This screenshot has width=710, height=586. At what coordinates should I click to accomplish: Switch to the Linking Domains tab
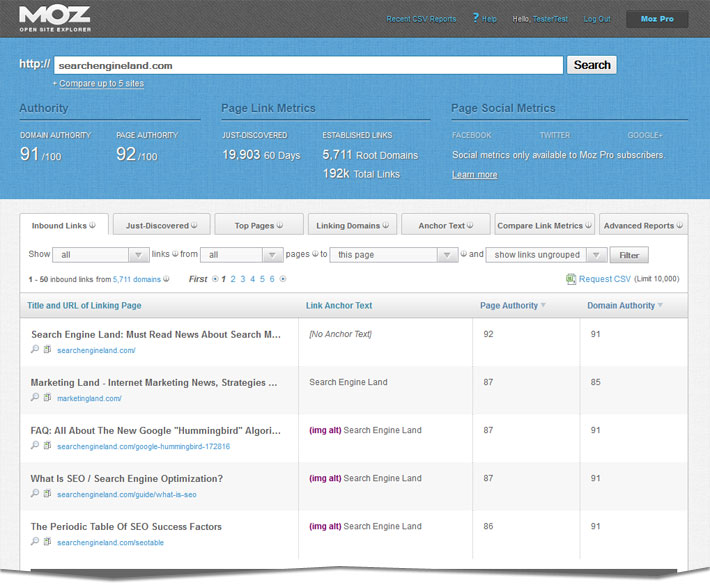pyautogui.click(x=352, y=225)
